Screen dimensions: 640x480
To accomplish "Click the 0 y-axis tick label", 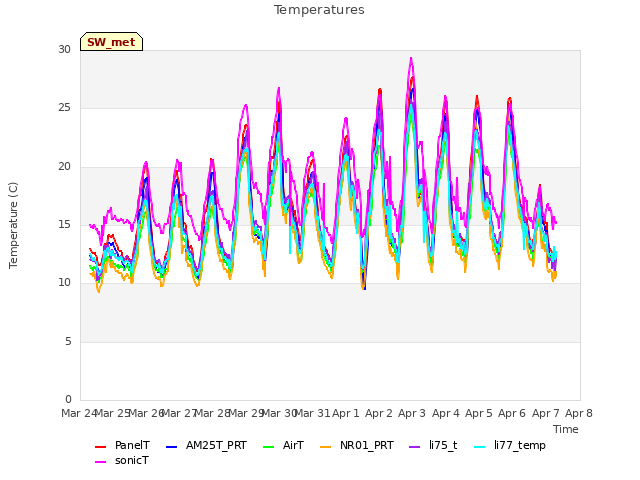I will [68, 399].
